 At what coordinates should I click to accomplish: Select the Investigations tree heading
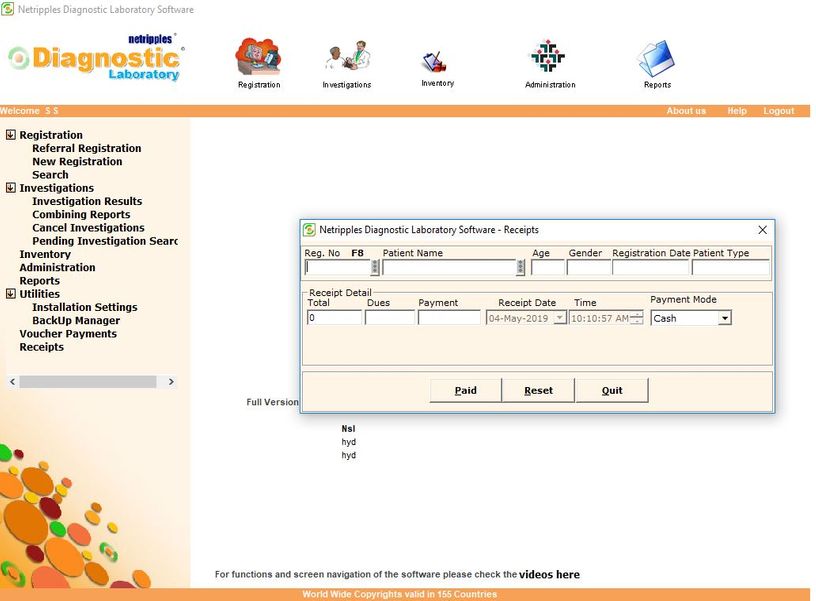pyautogui.click(x=57, y=188)
